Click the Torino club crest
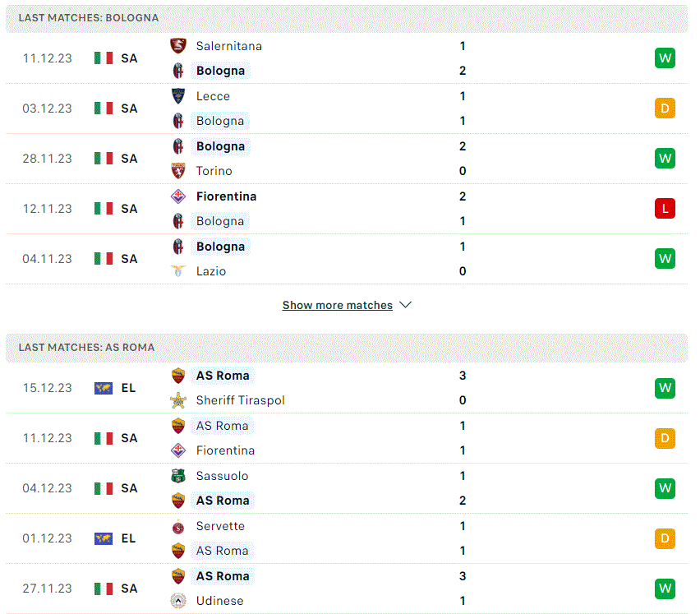The height and width of the screenshot is (614, 700). 178,171
